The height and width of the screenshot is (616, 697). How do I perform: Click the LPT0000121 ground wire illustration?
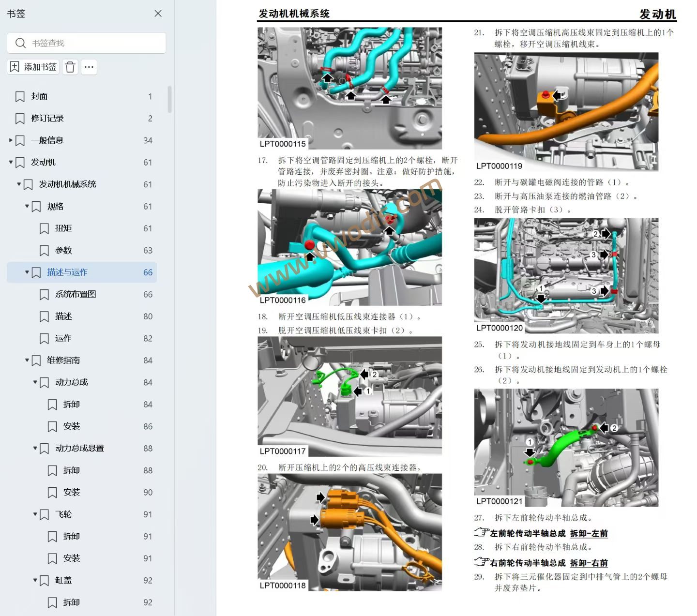[x=566, y=448]
